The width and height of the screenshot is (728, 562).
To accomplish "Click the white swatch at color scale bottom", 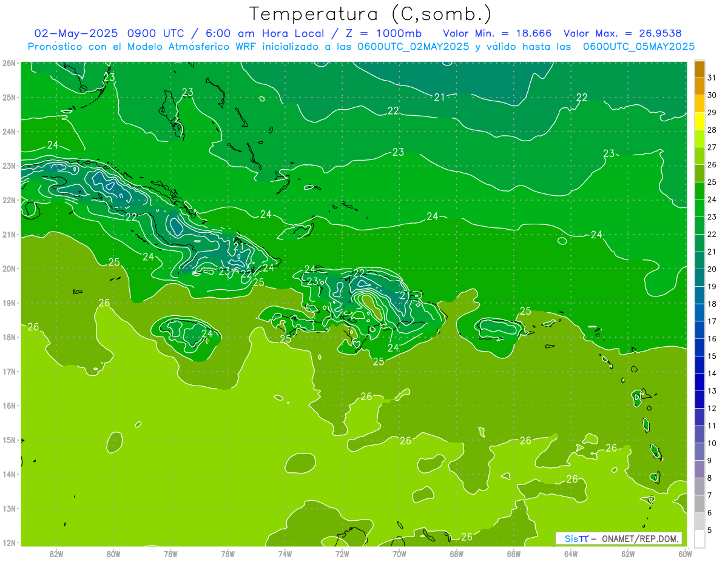I will [x=699, y=538].
